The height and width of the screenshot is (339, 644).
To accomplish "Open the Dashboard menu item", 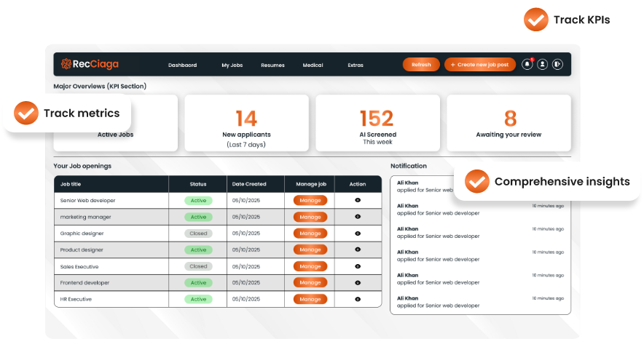I will pyautogui.click(x=182, y=65).
